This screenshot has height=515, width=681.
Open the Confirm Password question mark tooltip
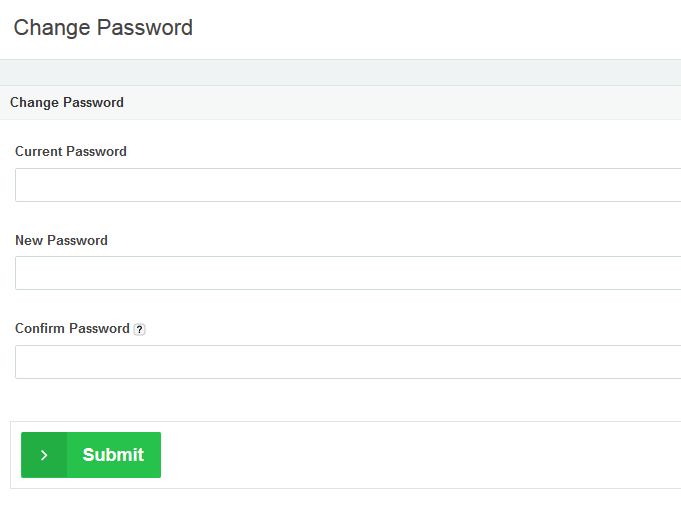pyautogui.click(x=140, y=329)
